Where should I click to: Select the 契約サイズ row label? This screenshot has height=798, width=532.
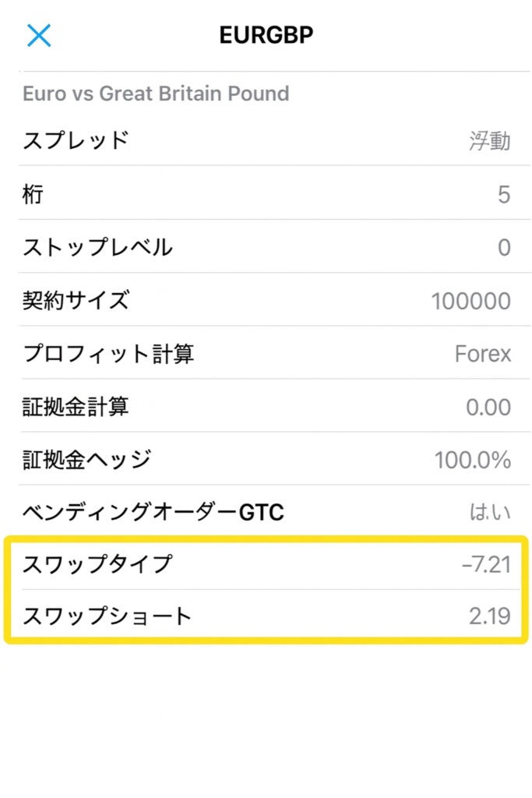pyautogui.click(x=76, y=301)
